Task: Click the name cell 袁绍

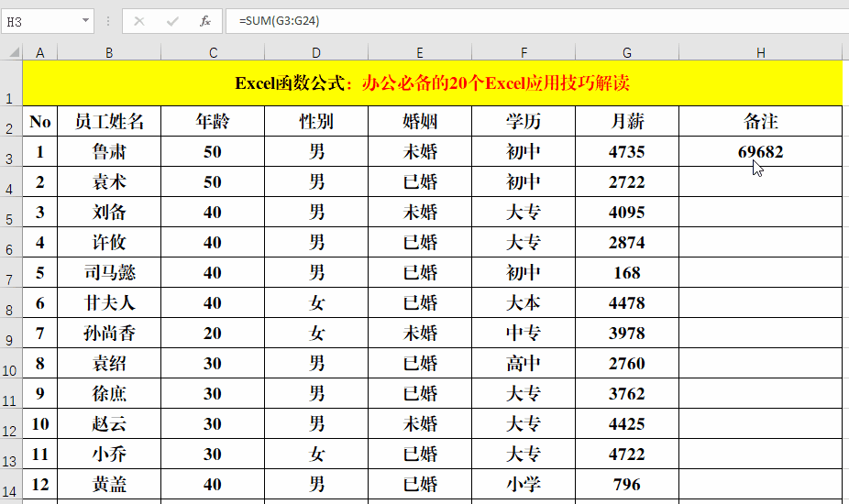Action: tap(109, 363)
